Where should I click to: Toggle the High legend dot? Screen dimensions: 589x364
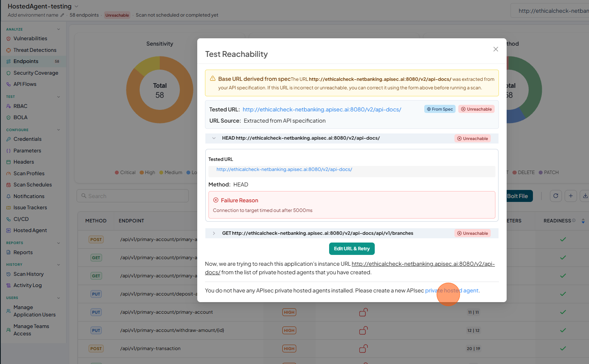coord(142,173)
